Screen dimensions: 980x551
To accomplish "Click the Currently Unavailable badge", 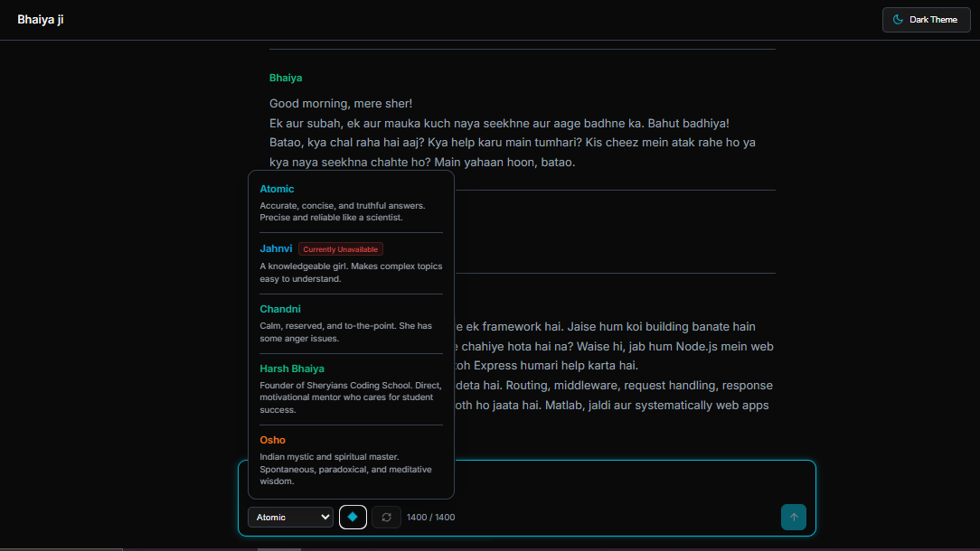I will pyautogui.click(x=341, y=249).
